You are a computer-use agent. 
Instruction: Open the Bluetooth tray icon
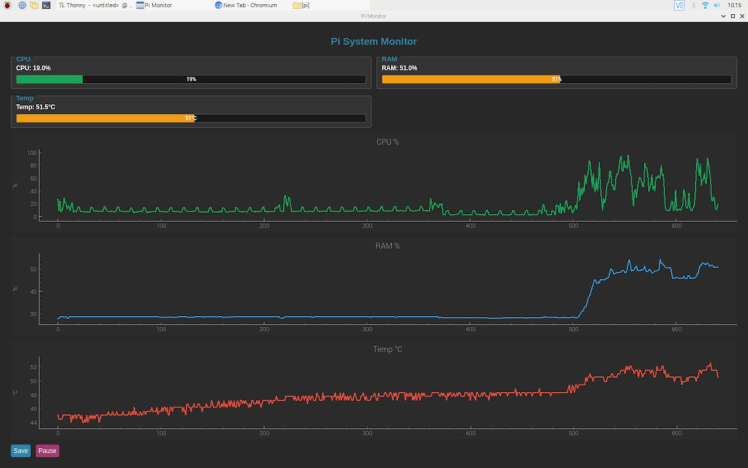pyautogui.click(x=692, y=5)
